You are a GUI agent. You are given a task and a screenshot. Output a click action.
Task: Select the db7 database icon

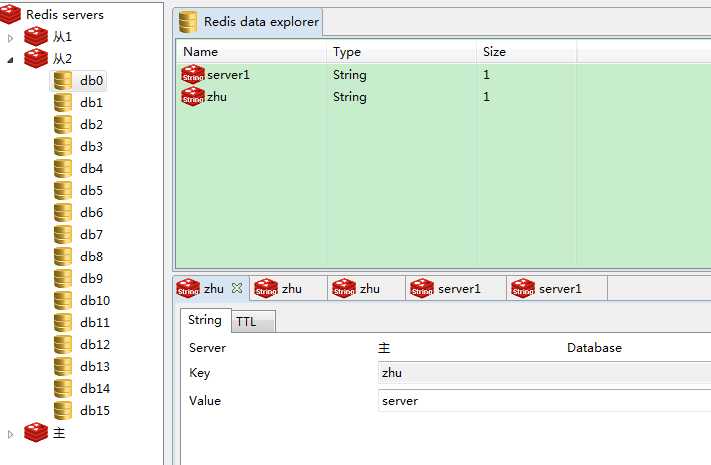coord(63,235)
